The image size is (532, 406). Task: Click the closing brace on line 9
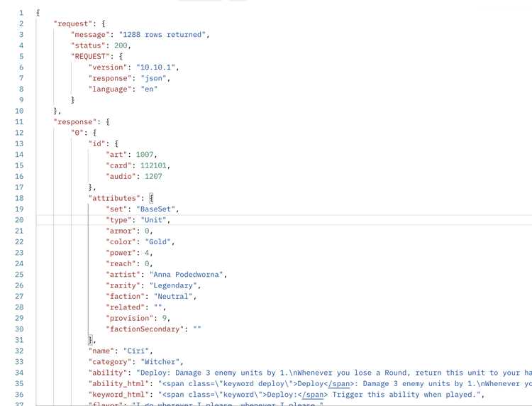[72, 100]
